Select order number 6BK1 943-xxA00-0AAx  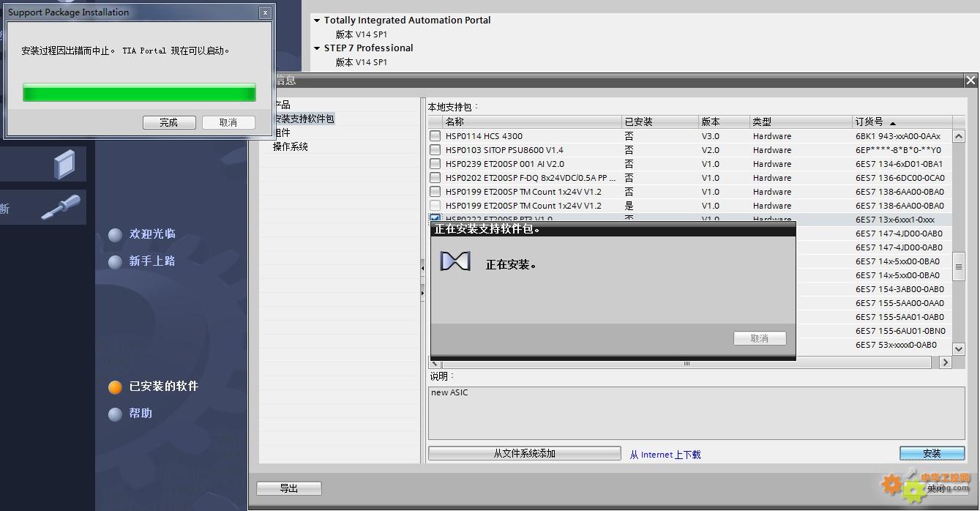point(898,136)
